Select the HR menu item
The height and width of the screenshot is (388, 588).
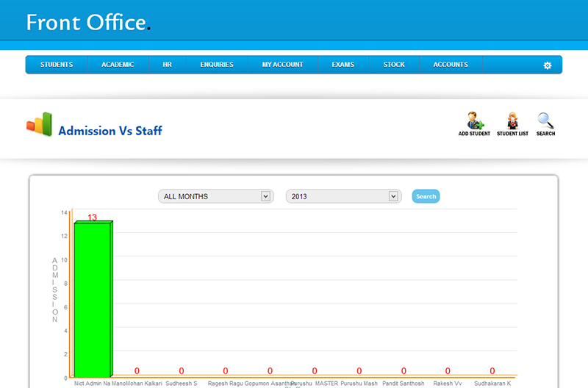click(167, 65)
